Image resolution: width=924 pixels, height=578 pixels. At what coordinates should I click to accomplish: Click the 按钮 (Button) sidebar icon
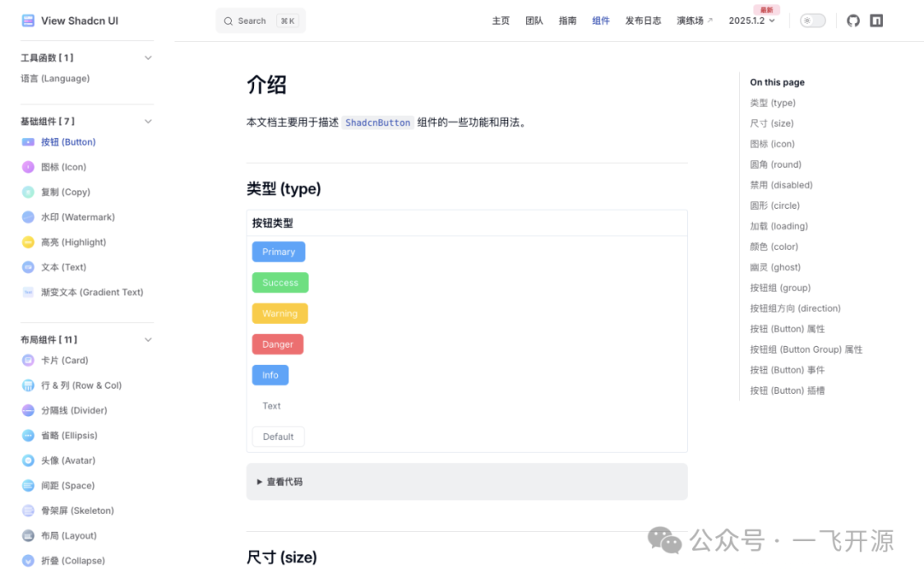coord(27,142)
